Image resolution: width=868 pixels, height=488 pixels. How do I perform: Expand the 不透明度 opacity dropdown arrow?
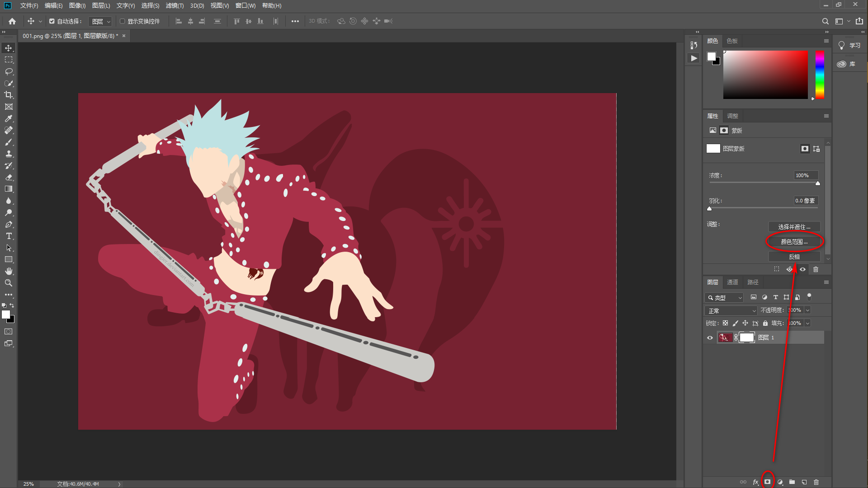(x=807, y=310)
